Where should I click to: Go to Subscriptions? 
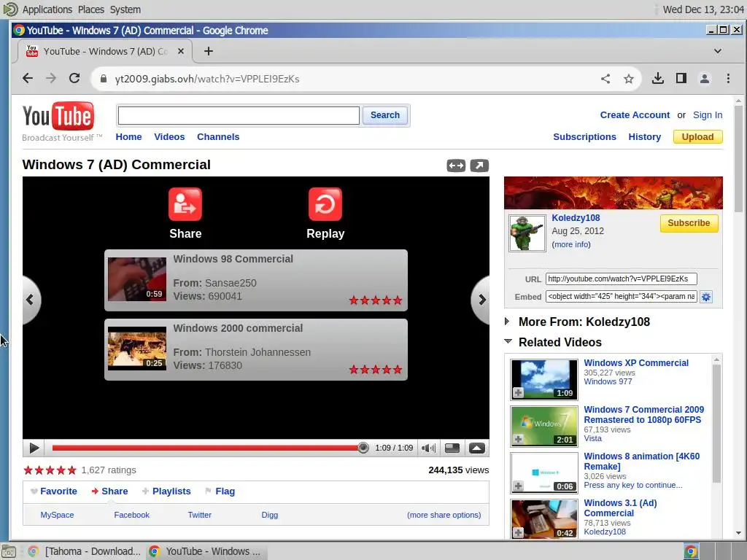[584, 136]
